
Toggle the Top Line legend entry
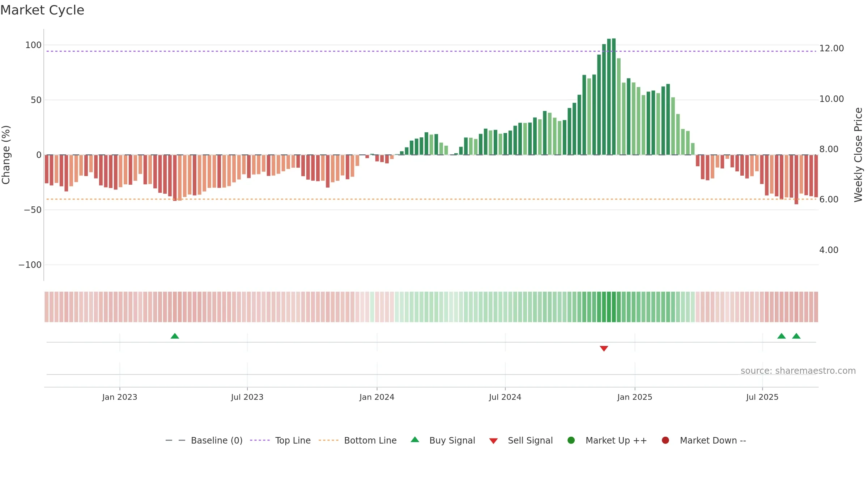[x=280, y=440]
